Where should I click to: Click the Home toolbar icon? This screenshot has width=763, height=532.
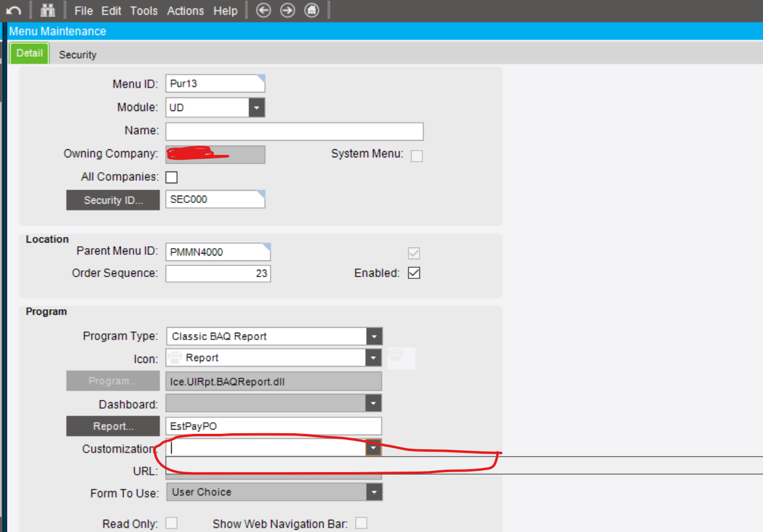tap(312, 10)
